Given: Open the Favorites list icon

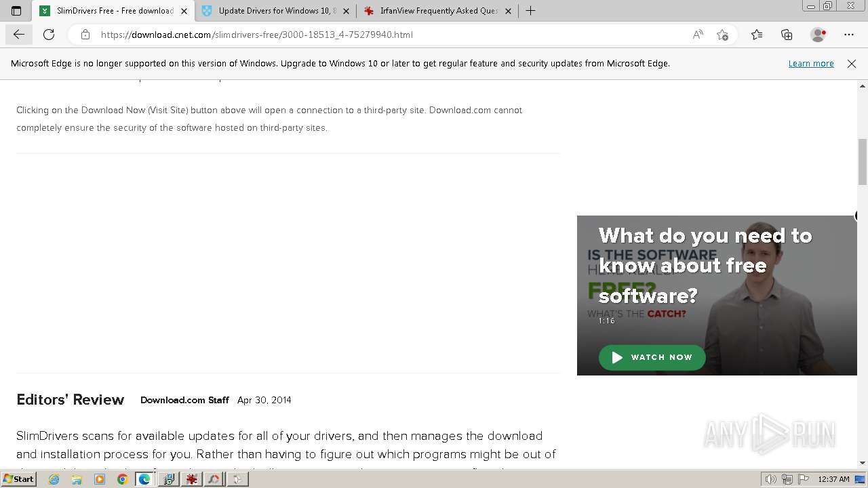Looking at the screenshot, I should 757,35.
